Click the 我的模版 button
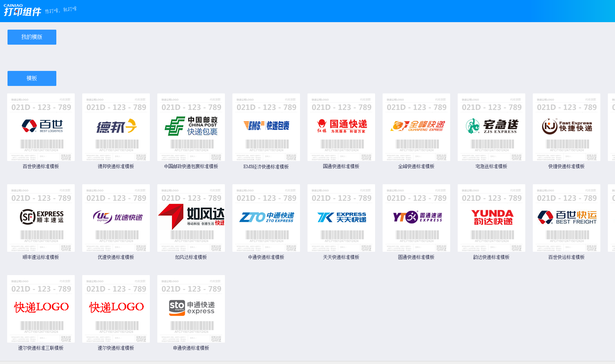This screenshot has width=615, height=364. 32,37
